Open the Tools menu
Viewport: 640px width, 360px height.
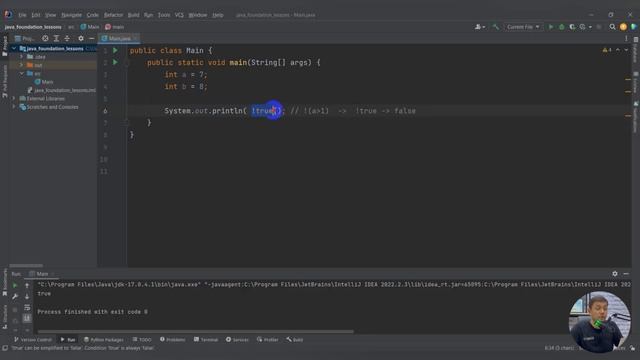point(164,15)
